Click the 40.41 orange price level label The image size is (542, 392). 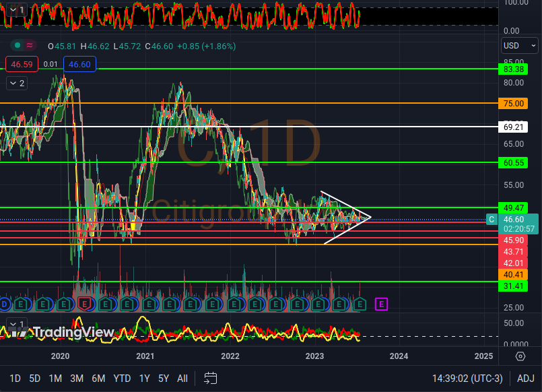coord(513,275)
